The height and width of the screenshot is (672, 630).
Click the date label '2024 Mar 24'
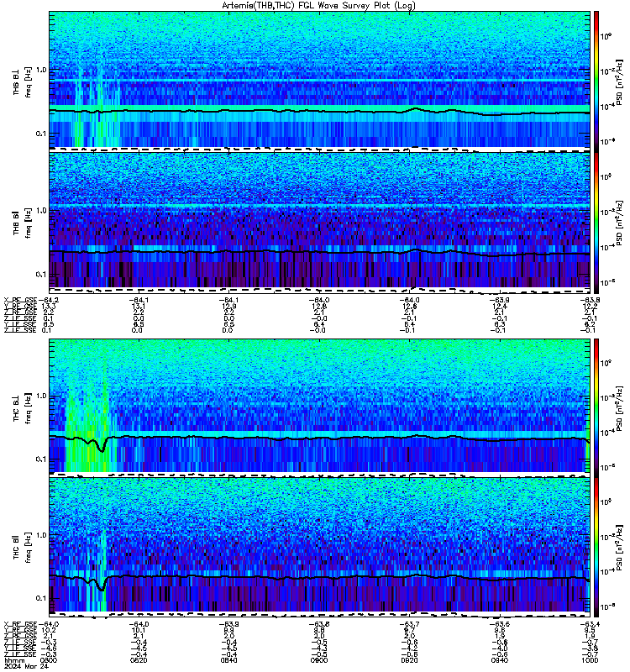pos(26,666)
